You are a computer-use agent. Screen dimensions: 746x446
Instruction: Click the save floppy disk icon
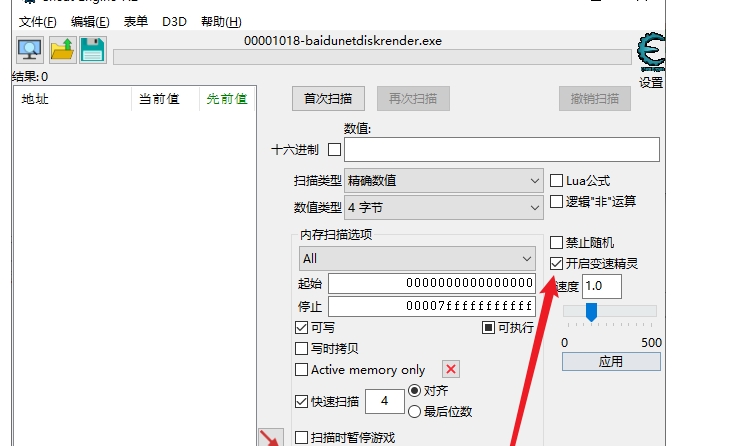pyautogui.click(x=93, y=50)
